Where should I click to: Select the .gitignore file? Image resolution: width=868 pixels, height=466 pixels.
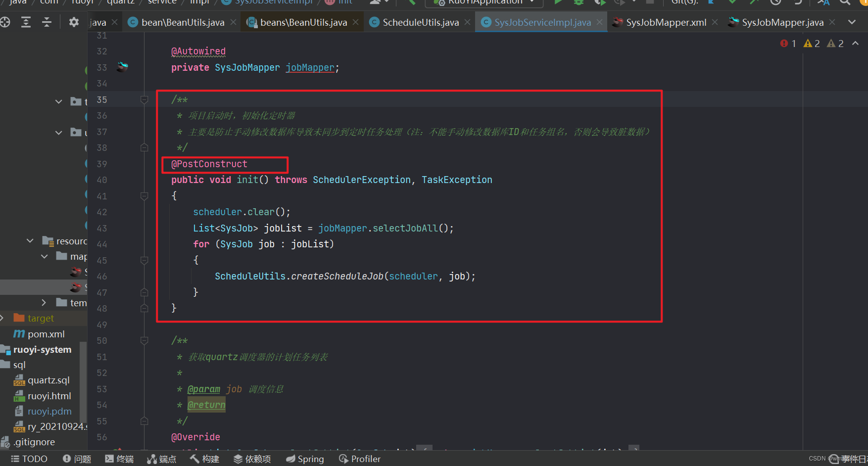coord(28,442)
